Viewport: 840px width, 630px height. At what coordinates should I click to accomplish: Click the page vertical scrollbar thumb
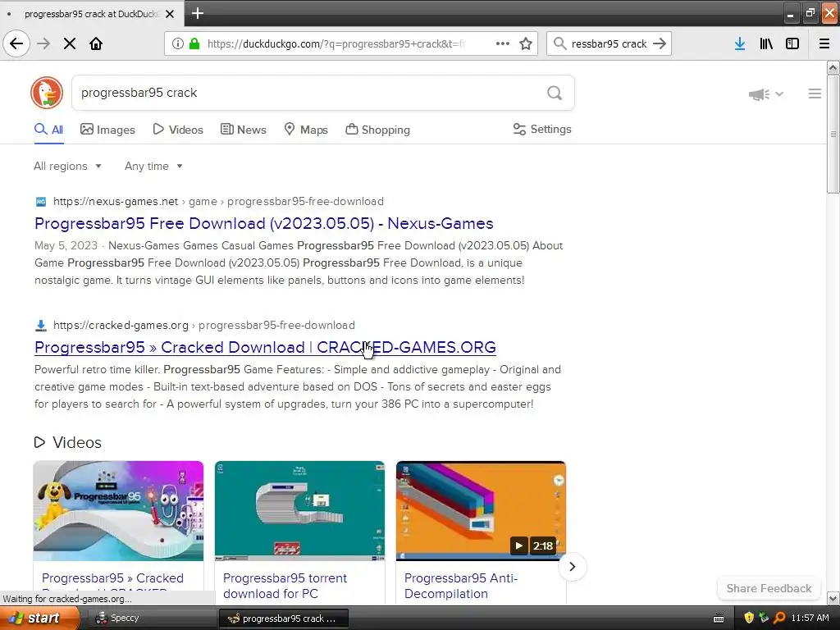pos(833,134)
